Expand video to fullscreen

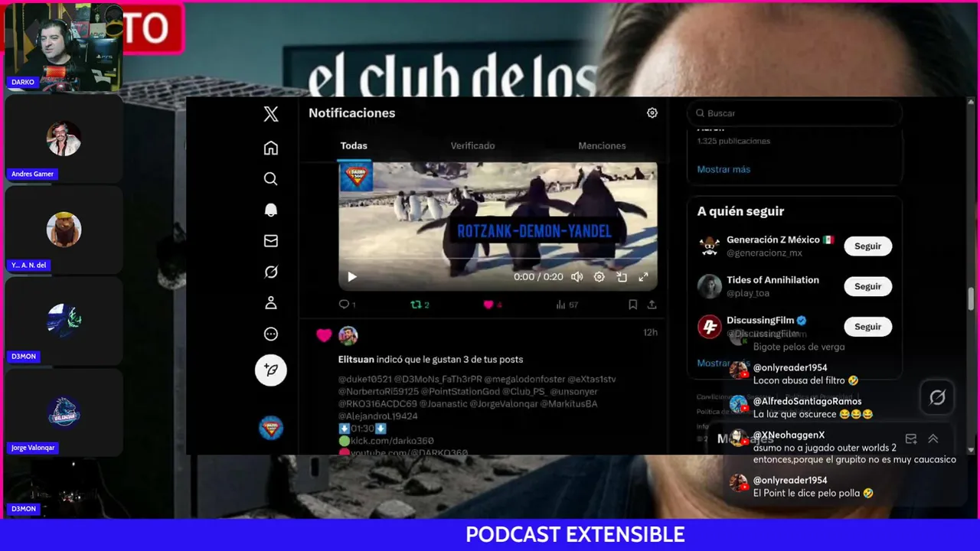point(643,277)
